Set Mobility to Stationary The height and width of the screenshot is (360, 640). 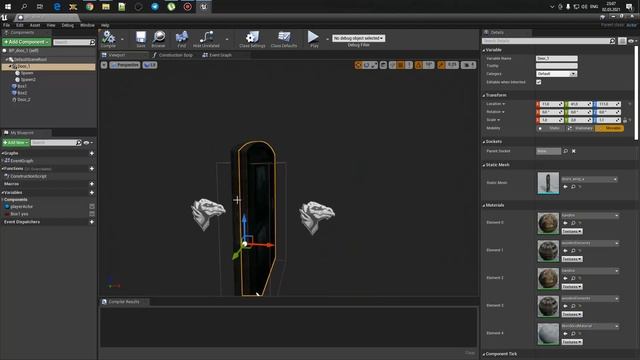pos(580,128)
